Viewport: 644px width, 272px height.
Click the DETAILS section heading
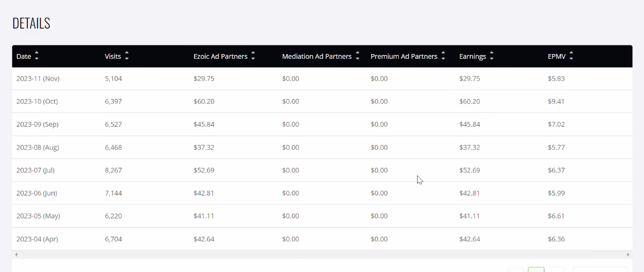point(31,23)
